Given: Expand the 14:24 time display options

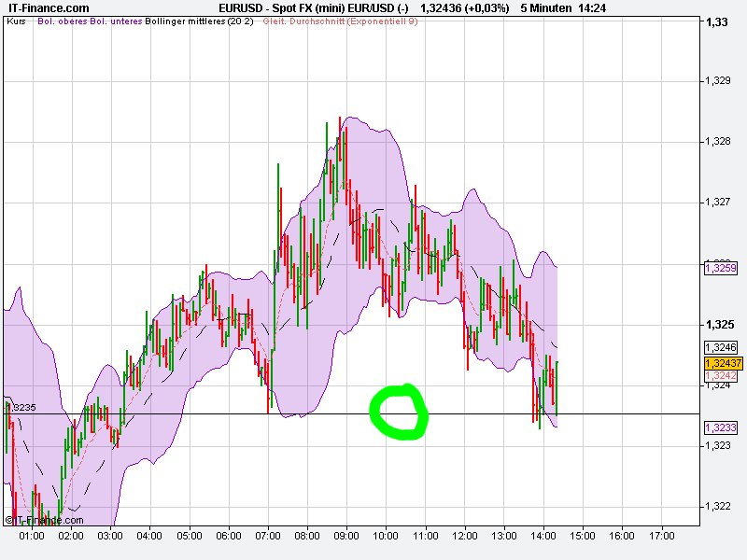Looking at the screenshot, I should coord(593,7).
